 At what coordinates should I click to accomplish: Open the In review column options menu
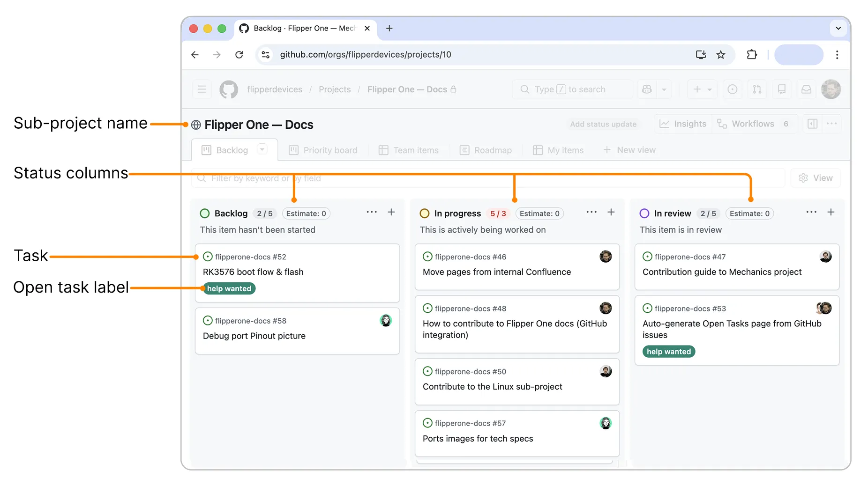811,212
